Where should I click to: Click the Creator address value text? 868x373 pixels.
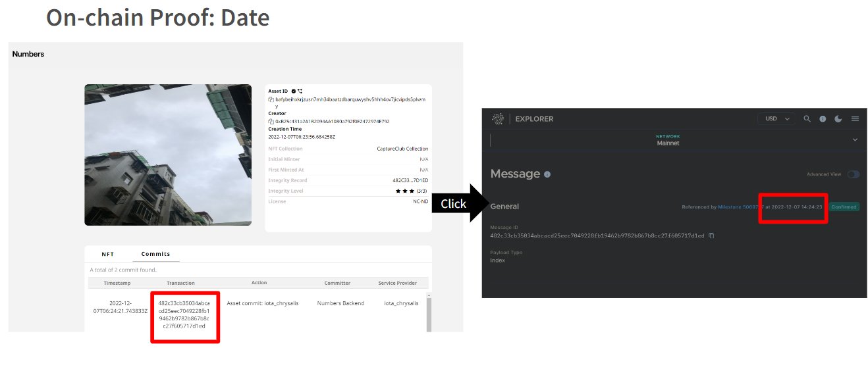(x=332, y=122)
